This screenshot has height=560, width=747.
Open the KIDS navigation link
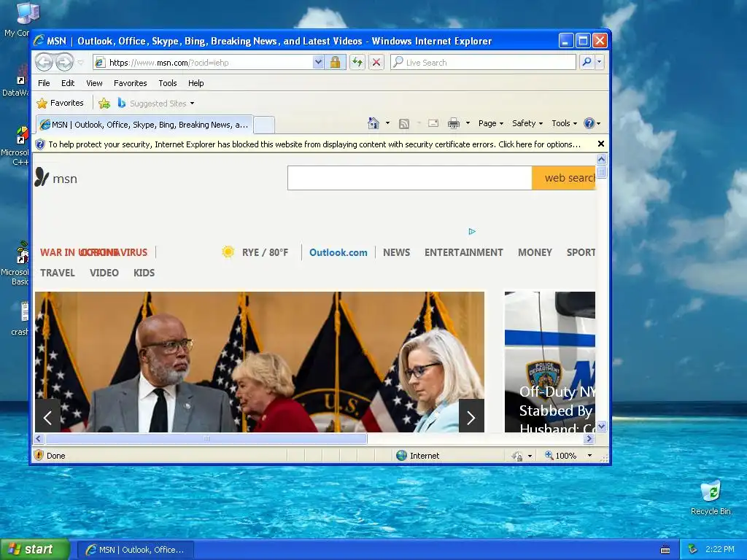(x=144, y=273)
